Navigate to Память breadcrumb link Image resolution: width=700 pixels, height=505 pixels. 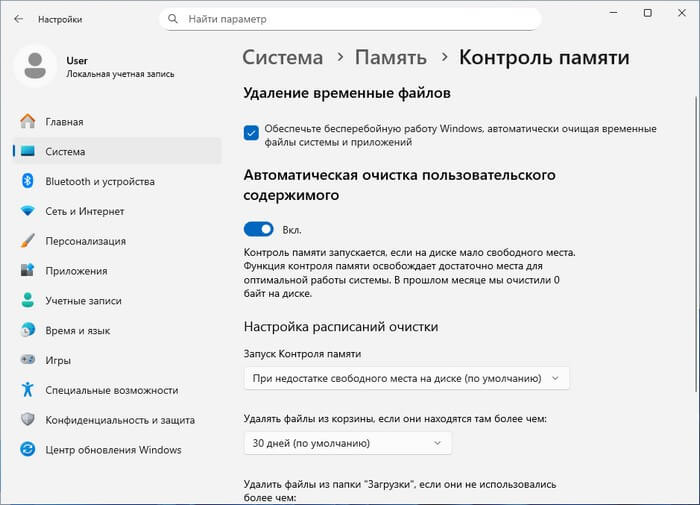pyautogui.click(x=390, y=57)
